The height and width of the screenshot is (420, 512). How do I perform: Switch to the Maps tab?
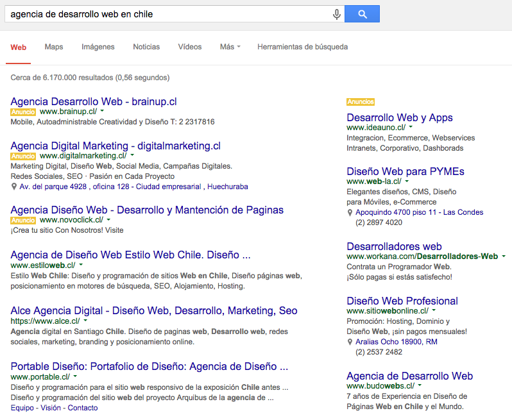point(54,47)
